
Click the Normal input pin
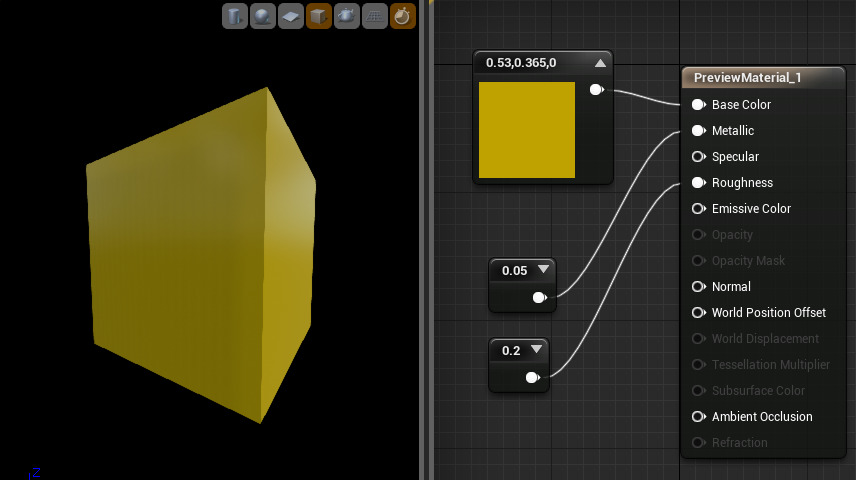698,287
